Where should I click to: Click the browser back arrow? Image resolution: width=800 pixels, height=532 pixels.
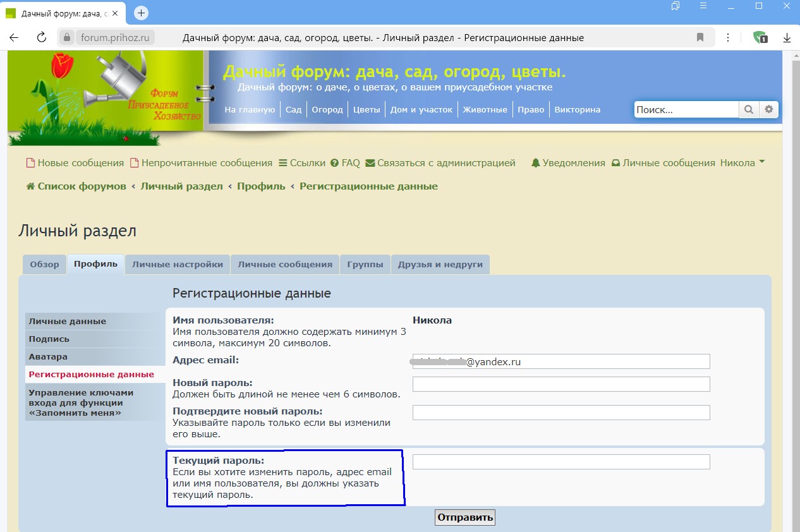pos(14,37)
